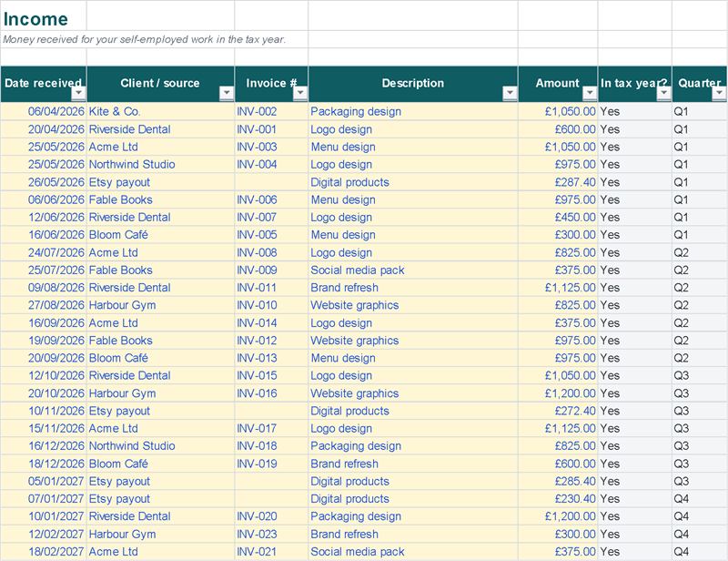Select invoice cell INV-011
The height and width of the screenshot is (561, 728).
coord(271,288)
